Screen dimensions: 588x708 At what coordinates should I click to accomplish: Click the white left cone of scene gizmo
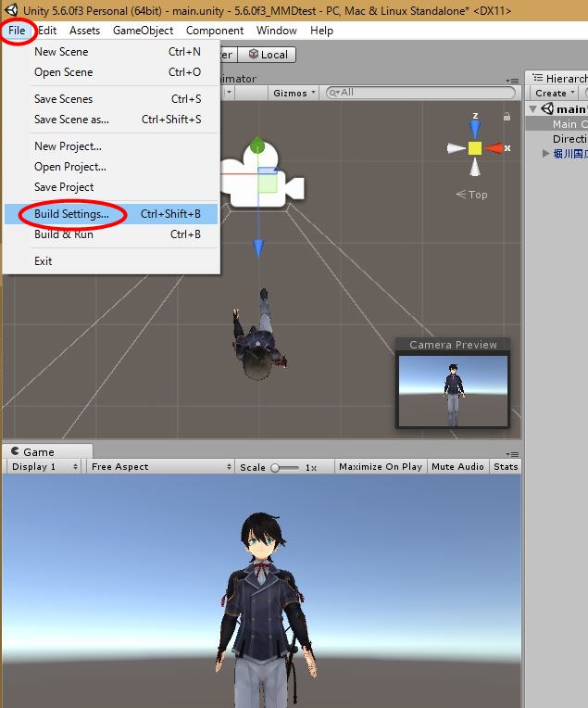click(x=456, y=148)
